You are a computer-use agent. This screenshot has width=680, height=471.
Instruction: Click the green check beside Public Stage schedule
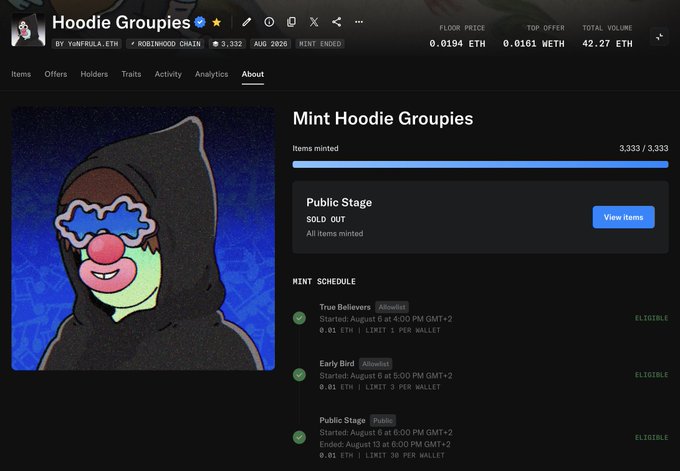[x=299, y=437]
